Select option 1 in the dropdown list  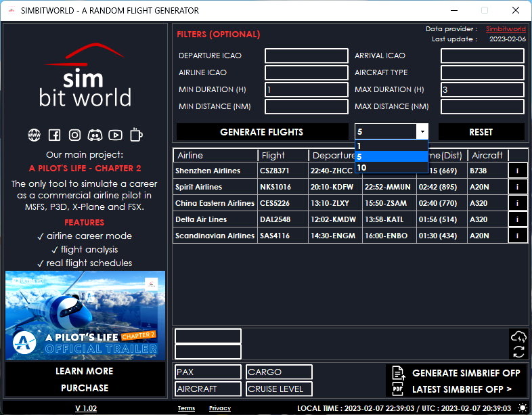(x=391, y=146)
